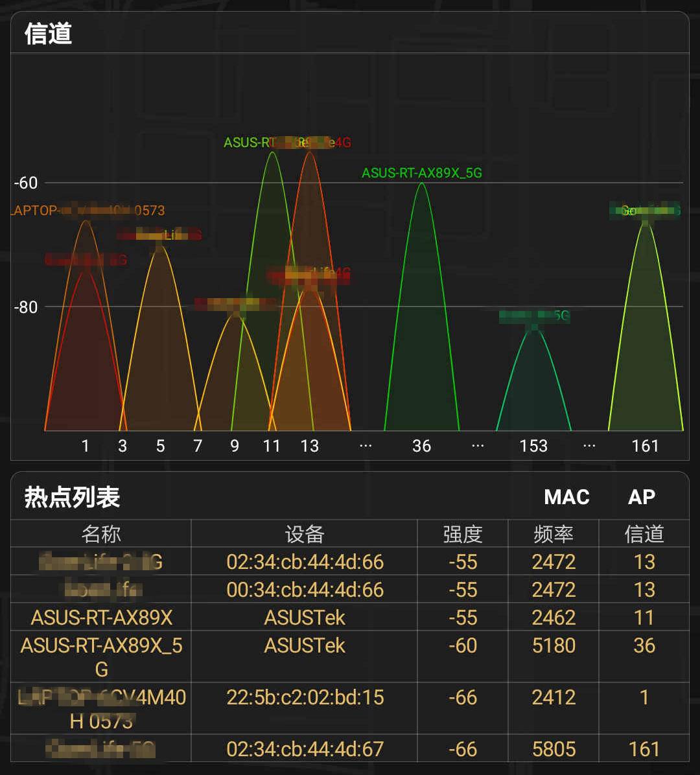
Task: Click the MAC address 02:34:cb:44:4d:66
Action: click(305, 562)
